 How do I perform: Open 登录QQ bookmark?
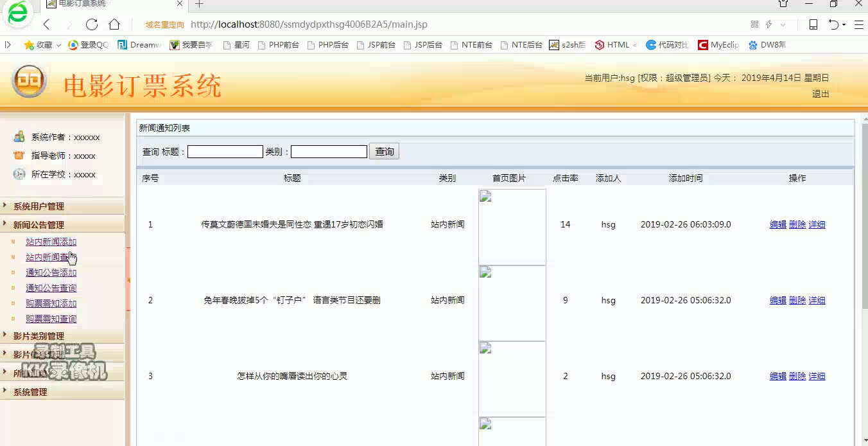(89, 45)
